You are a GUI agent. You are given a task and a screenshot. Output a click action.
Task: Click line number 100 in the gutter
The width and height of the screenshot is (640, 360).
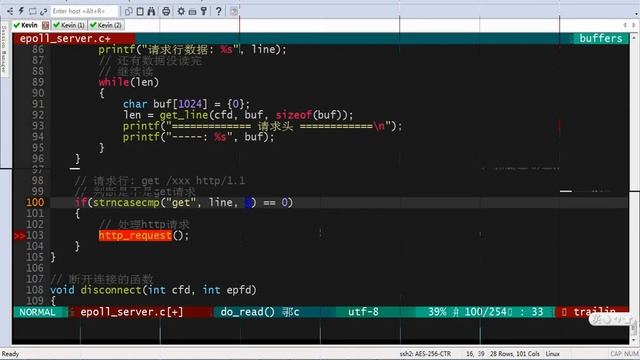click(x=35, y=202)
